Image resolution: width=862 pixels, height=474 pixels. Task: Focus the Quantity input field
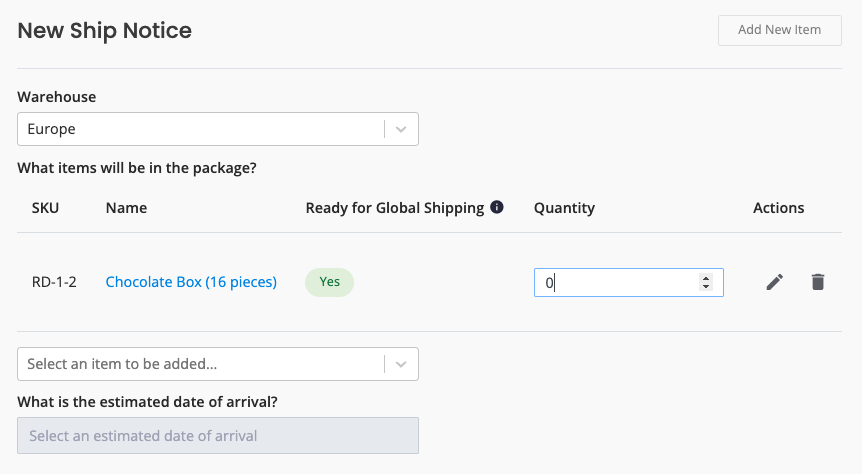click(628, 283)
